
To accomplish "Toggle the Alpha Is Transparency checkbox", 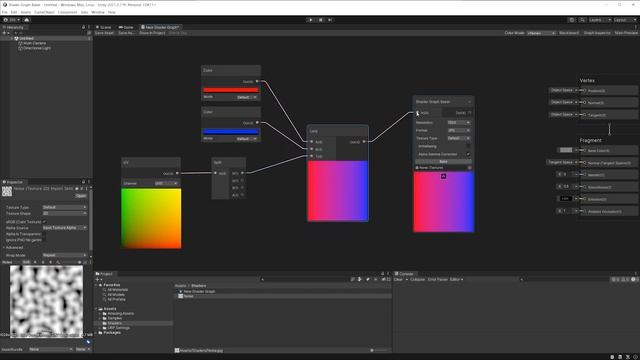I will tap(44, 234).
